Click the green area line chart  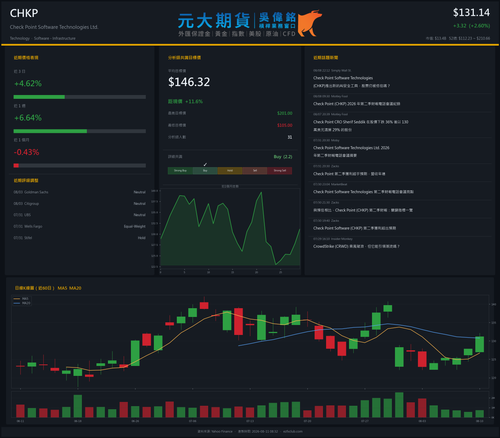(230, 228)
